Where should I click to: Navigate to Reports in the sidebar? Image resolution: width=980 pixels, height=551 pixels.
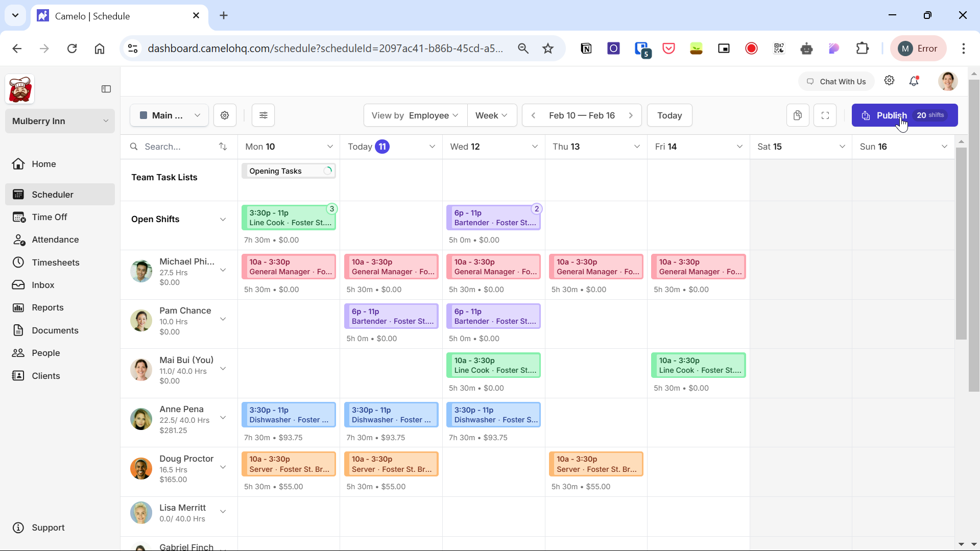tap(47, 307)
